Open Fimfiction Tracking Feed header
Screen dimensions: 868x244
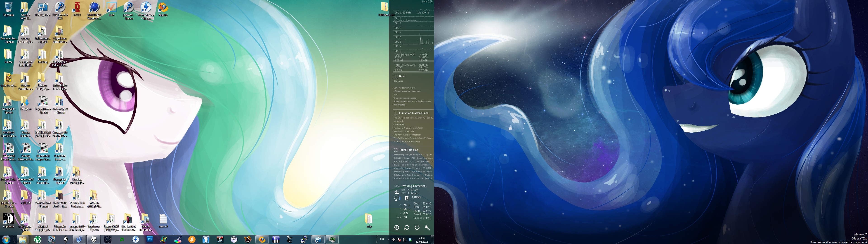click(413, 113)
